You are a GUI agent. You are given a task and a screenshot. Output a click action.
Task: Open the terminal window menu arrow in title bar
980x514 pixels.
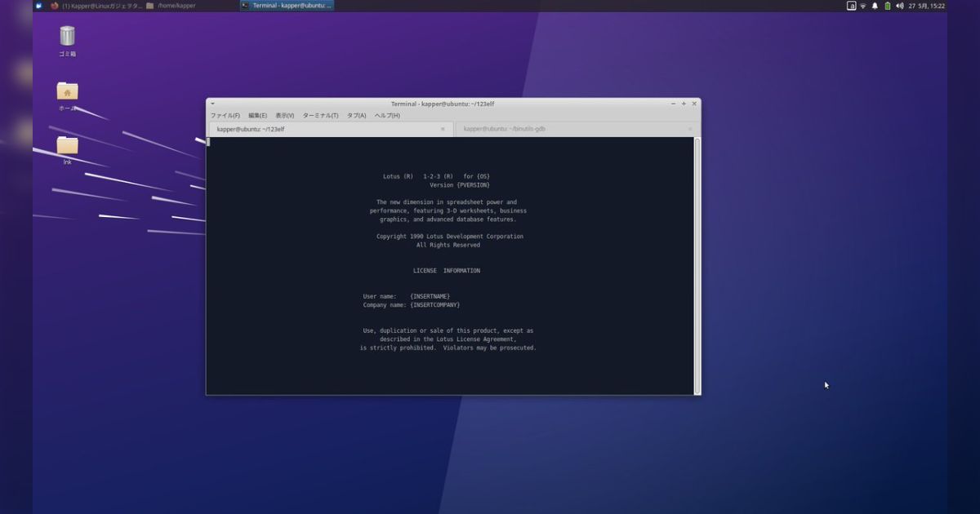212,104
